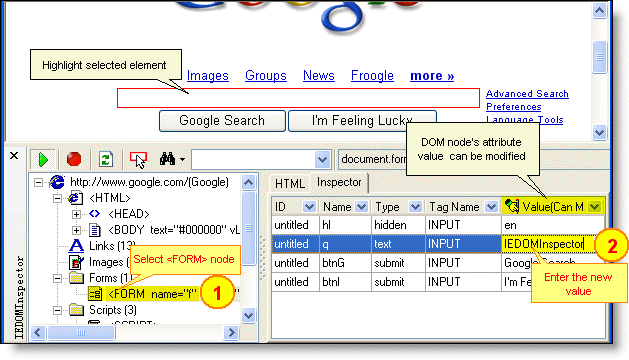This screenshot has width=629, height=360.
Task: Open the 'more »' link
Action: point(432,75)
